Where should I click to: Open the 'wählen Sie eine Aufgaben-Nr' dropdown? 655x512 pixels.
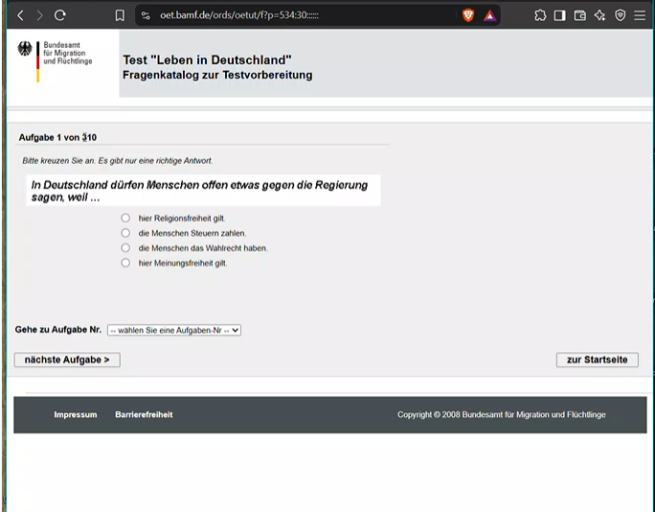click(x=174, y=330)
